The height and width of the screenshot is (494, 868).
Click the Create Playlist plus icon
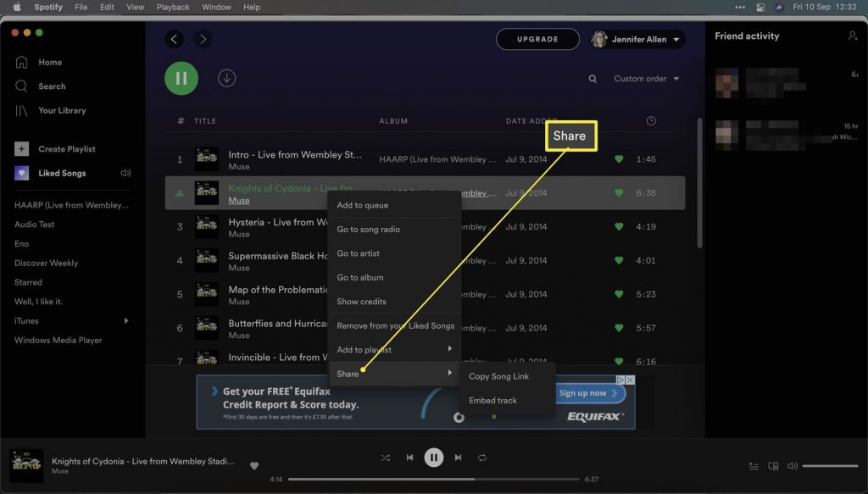pyautogui.click(x=21, y=149)
